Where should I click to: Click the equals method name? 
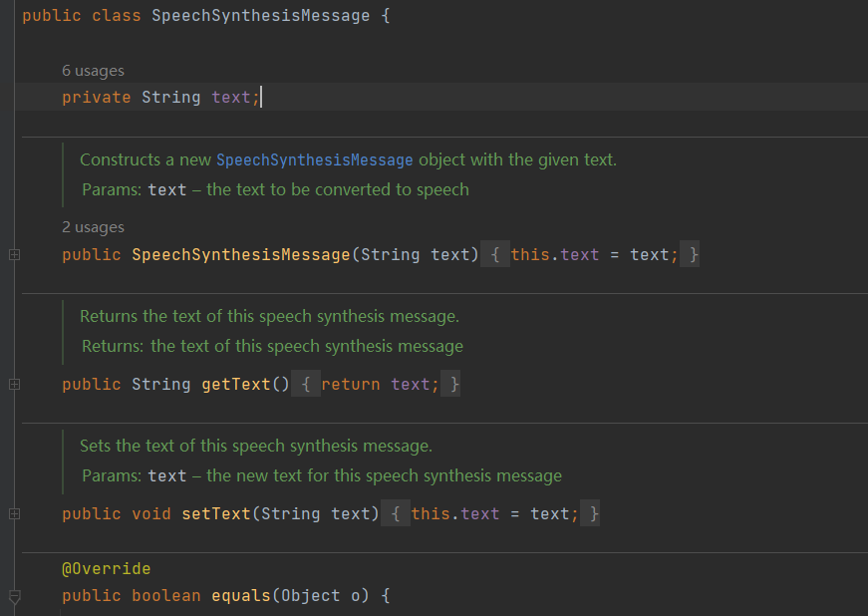pyautogui.click(x=241, y=595)
